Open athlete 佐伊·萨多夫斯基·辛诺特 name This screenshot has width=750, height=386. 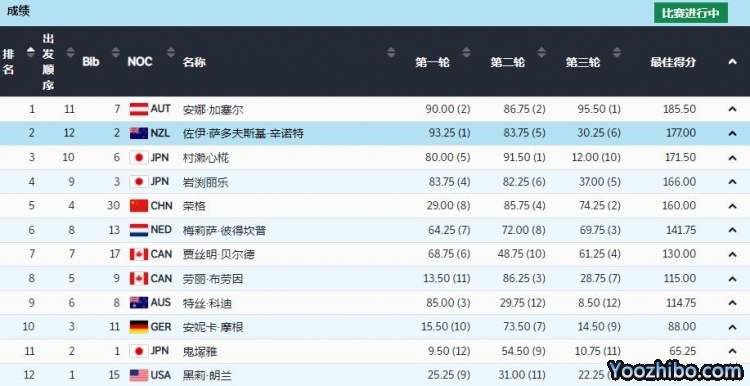[x=243, y=133]
